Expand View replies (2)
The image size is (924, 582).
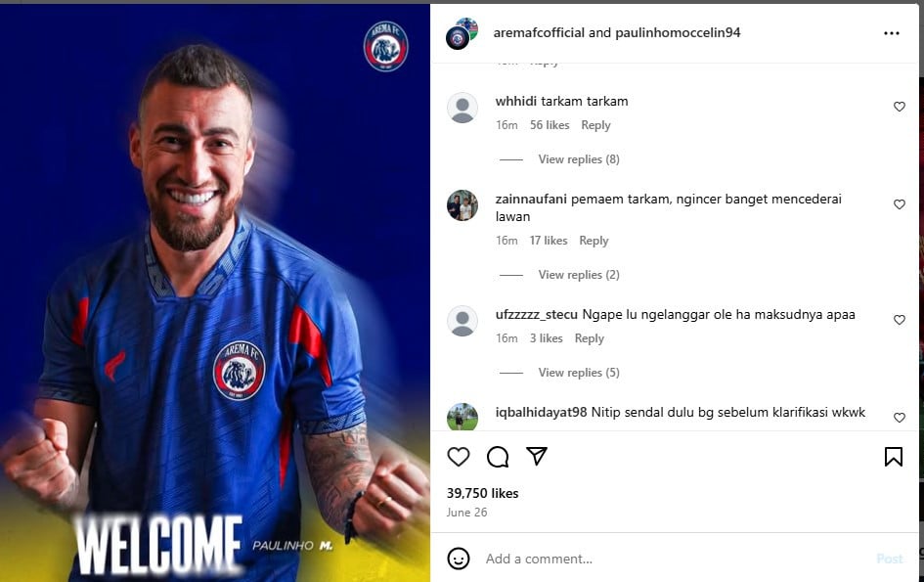[579, 275]
